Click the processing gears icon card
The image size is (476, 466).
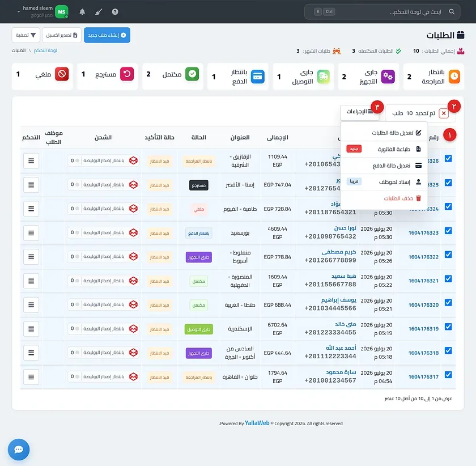388,77
